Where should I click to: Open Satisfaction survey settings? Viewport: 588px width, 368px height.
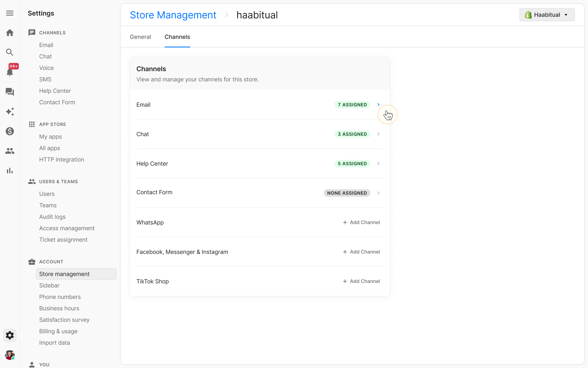64,320
